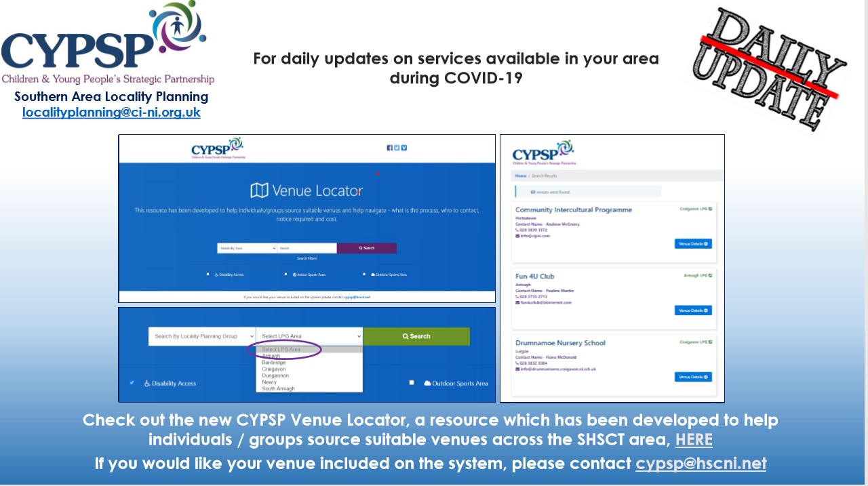Click the Armagh LPG icon on Fun 4U Club
The image size is (868, 486).
click(710, 276)
